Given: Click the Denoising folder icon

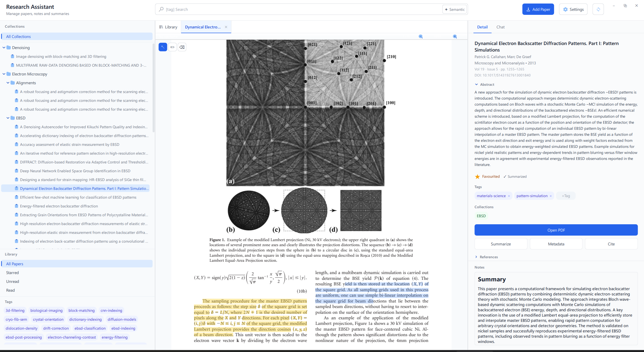Looking at the screenshot, I should pos(9,48).
